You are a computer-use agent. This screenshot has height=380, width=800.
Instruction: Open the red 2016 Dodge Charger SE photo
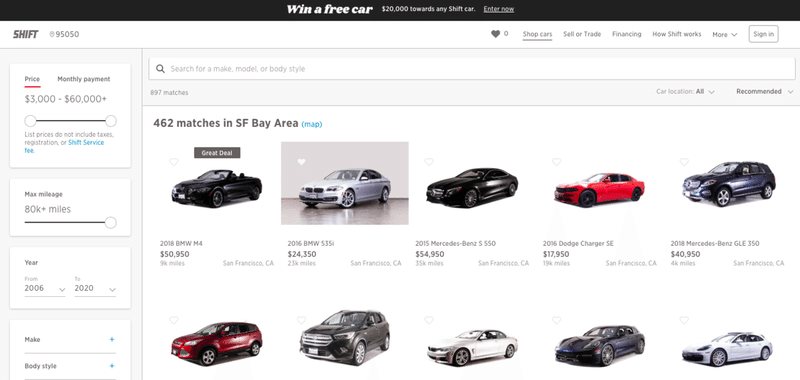pos(599,189)
